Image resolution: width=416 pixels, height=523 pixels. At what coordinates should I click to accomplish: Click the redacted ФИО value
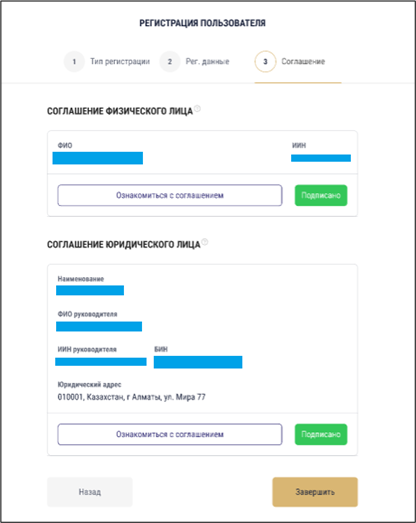[x=98, y=158]
